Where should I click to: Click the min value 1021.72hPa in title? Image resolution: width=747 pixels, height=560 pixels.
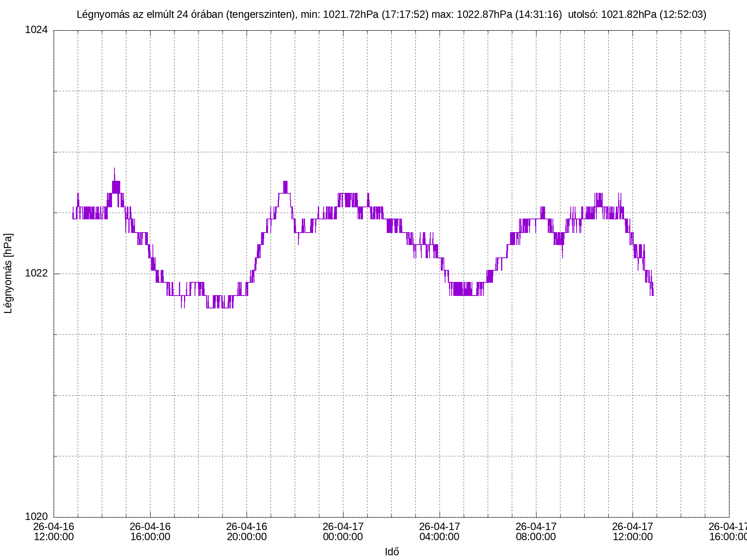click(351, 14)
